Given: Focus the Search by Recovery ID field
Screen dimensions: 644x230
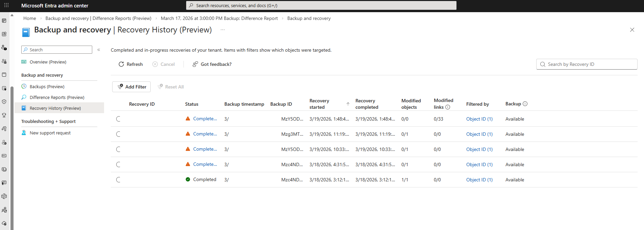Looking at the screenshot, I should [x=587, y=64].
